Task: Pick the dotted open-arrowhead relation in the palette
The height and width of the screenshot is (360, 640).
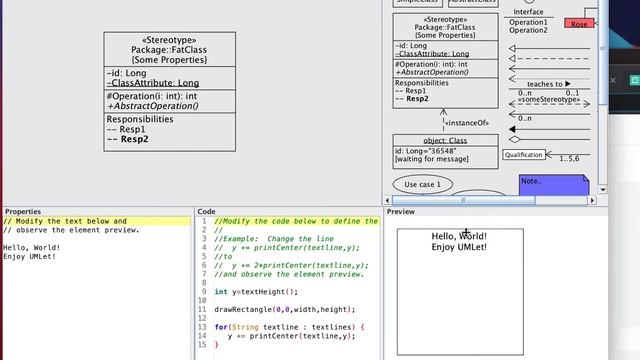Action: point(549,78)
